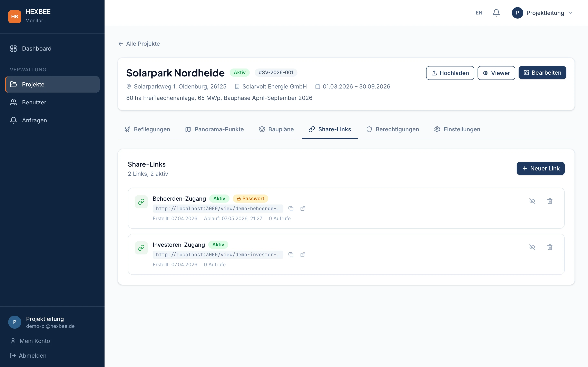This screenshot has width=588, height=367.
Task: Click the Hochladen upload button
Action: point(450,73)
